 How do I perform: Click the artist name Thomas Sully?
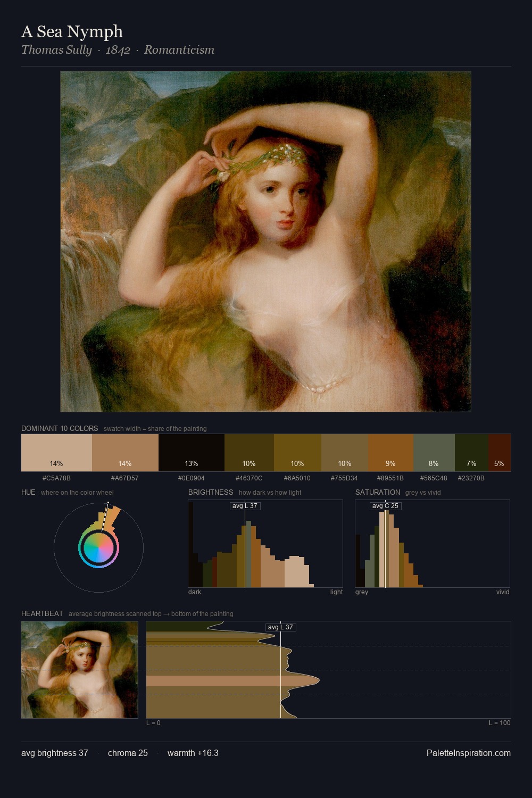point(56,50)
